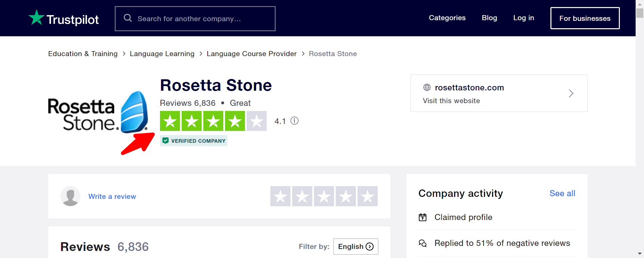Open the Categories menu
Viewport: 644px width, 258px height.
(x=447, y=18)
